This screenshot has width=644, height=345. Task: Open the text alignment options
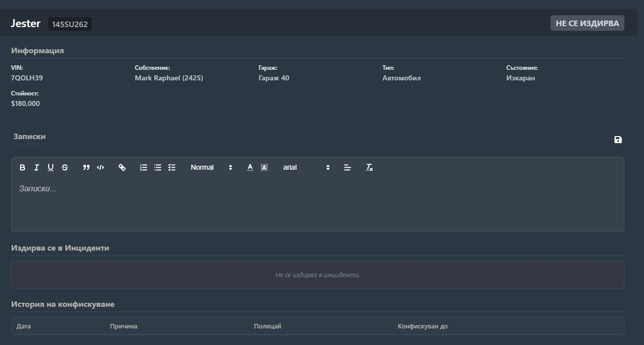(347, 168)
